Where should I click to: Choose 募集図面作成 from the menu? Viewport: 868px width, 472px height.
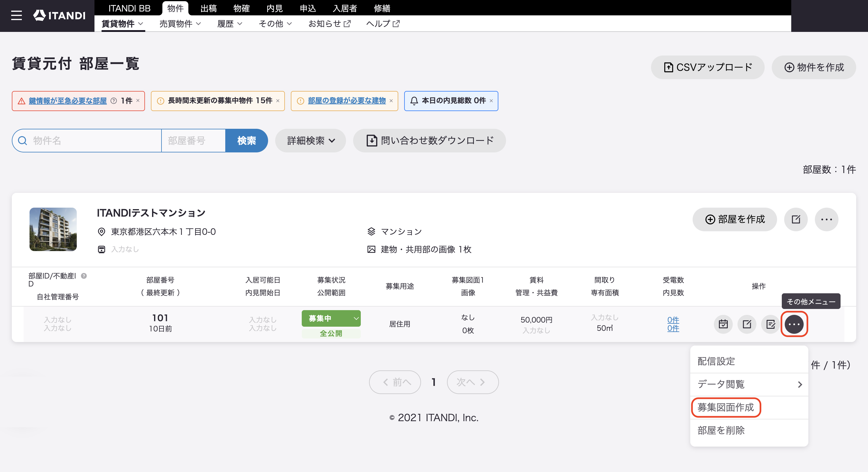pos(749,407)
